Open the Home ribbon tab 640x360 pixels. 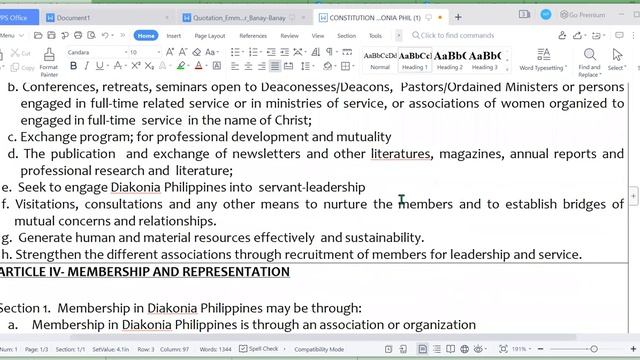point(146,36)
